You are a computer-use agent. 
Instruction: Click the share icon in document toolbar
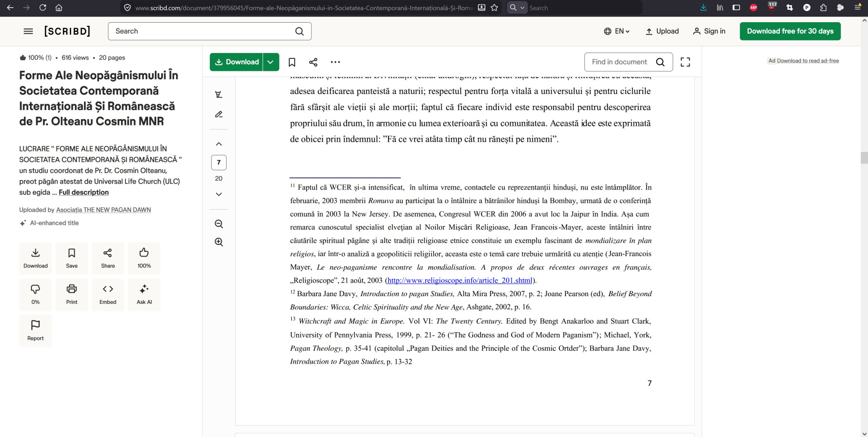click(313, 62)
